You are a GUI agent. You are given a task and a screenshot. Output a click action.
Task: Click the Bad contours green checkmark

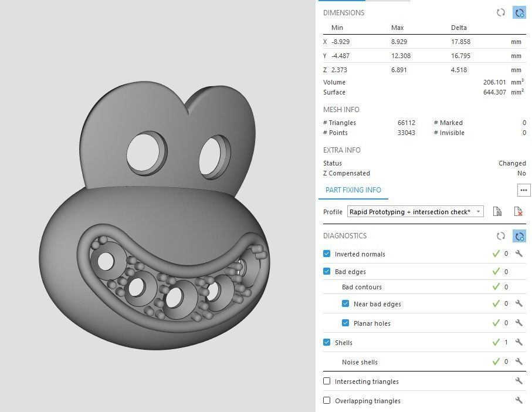pyautogui.click(x=496, y=287)
